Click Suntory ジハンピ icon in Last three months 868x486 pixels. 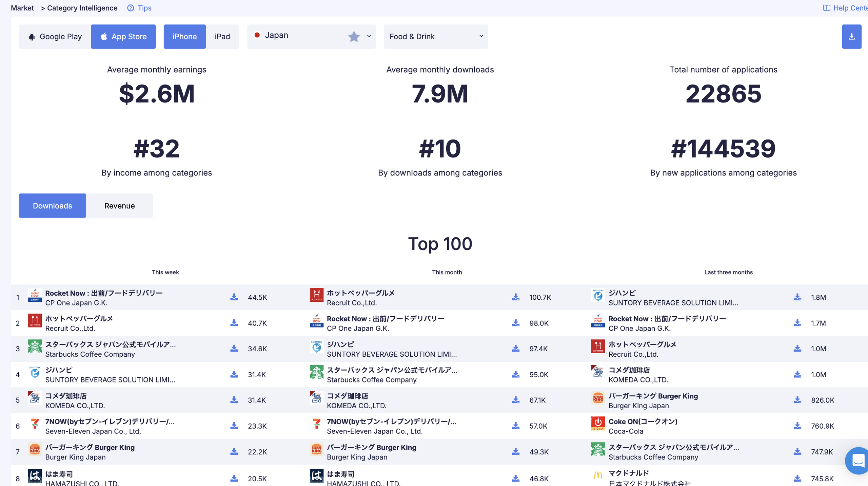tap(598, 295)
